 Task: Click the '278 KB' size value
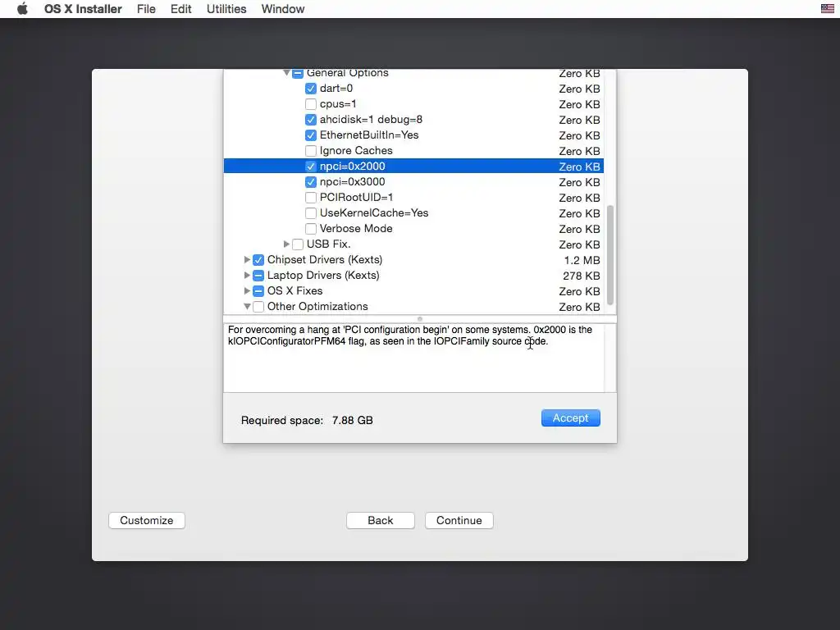click(x=582, y=276)
